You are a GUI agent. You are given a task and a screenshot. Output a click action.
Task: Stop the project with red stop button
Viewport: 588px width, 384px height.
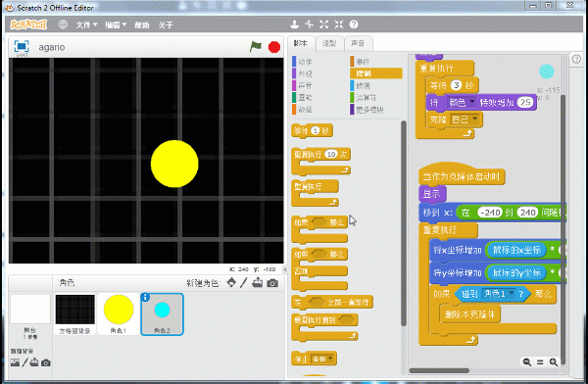274,47
